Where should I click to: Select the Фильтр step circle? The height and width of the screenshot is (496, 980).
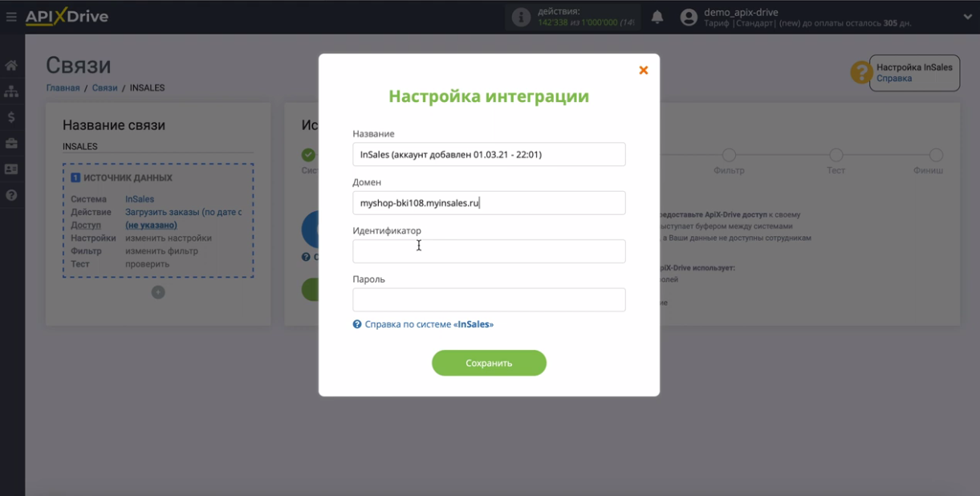click(x=729, y=155)
